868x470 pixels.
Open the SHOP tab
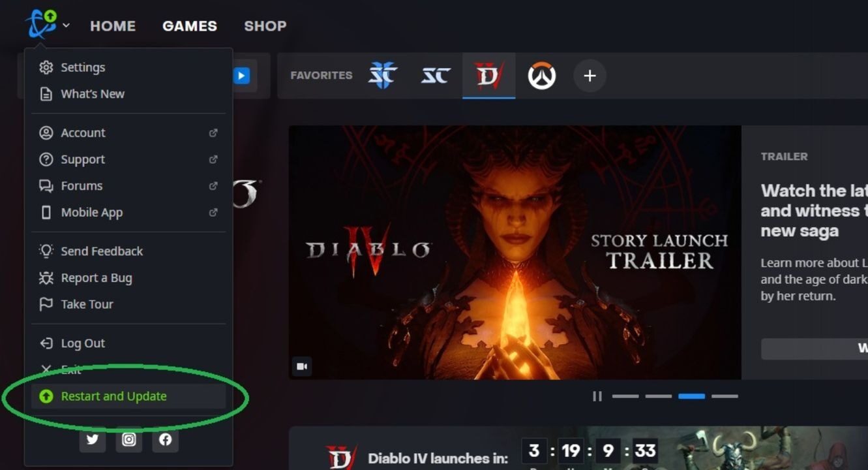(265, 26)
